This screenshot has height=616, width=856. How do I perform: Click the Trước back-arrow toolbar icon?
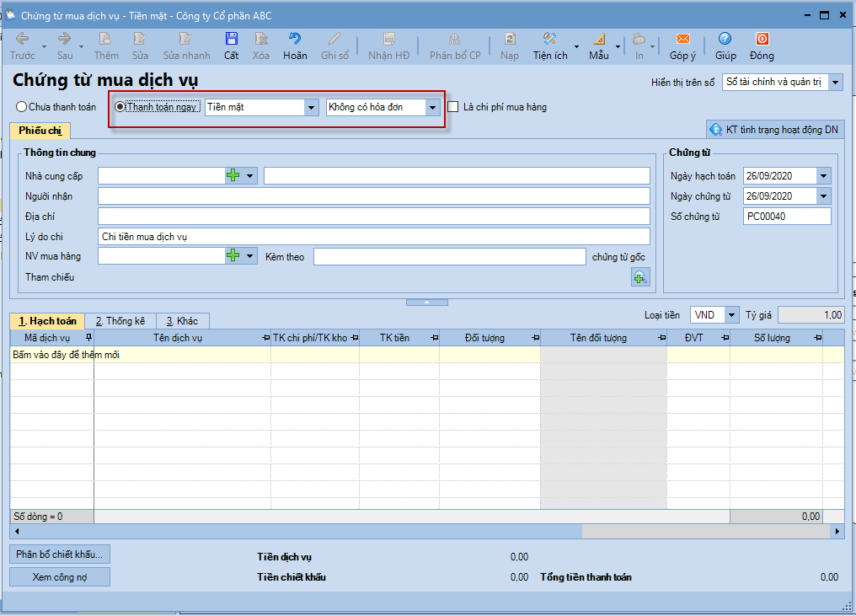23,39
